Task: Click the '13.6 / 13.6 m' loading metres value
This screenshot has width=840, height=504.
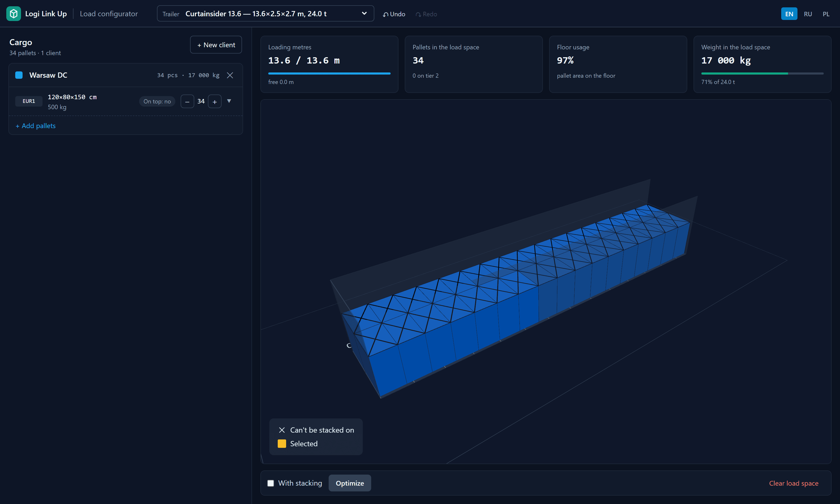Action: [x=304, y=60]
